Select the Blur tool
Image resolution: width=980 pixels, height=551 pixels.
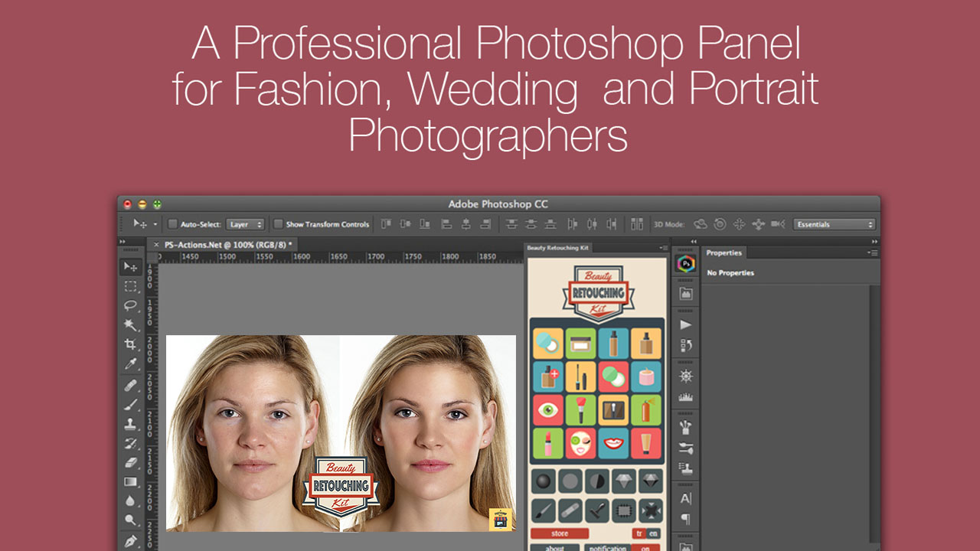131,502
